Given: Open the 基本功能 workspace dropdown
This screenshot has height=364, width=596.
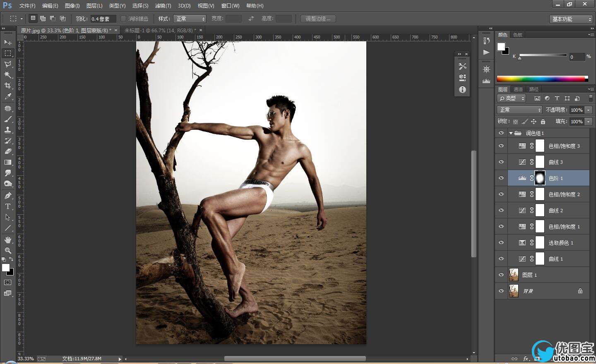Looking at the screenshot, I should (572, 19).
